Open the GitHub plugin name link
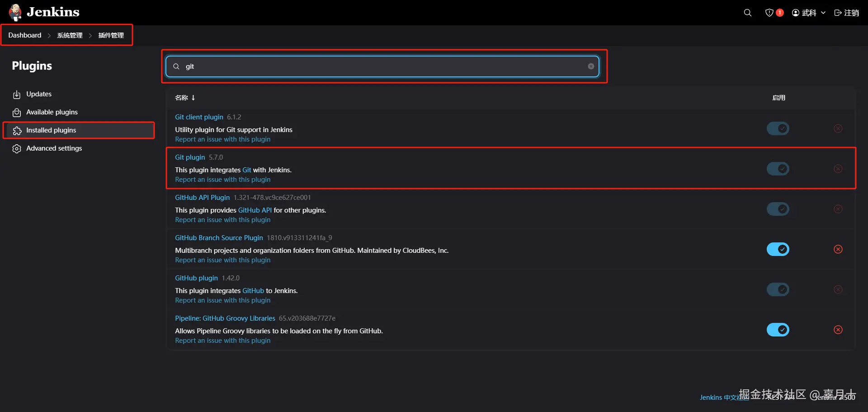Viewport: 868px width, 412px height. (x=196, y=278)
